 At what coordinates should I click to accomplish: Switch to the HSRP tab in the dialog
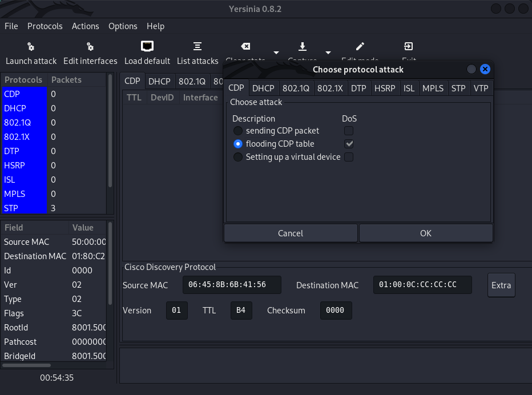coord(385,88)
